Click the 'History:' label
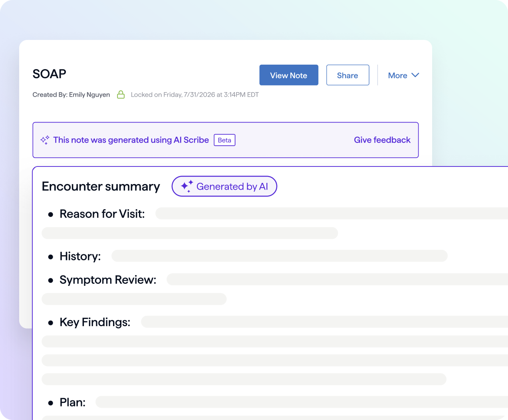508x420 pixels. coord(80,256)
